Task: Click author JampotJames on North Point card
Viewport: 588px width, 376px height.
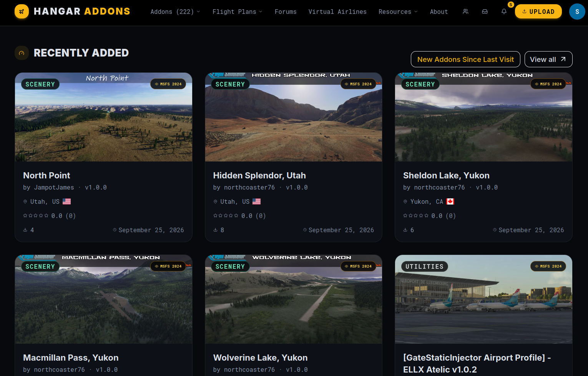Action: click(54, 187)
